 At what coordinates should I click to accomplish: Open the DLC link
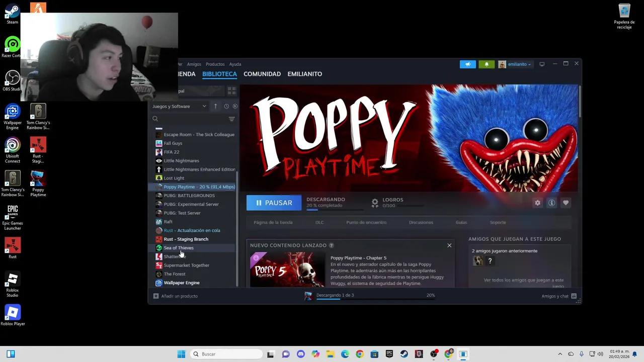click(x=319, y=222)
